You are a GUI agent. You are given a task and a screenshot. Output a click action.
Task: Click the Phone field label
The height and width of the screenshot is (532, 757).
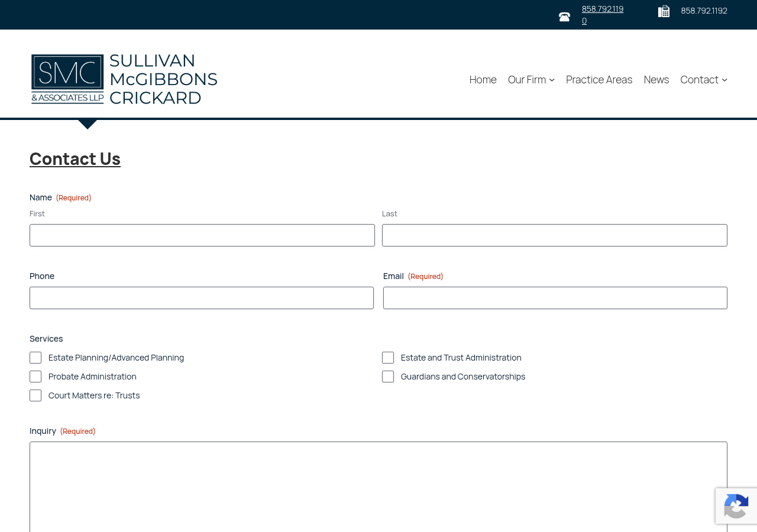tap(42, 276)
